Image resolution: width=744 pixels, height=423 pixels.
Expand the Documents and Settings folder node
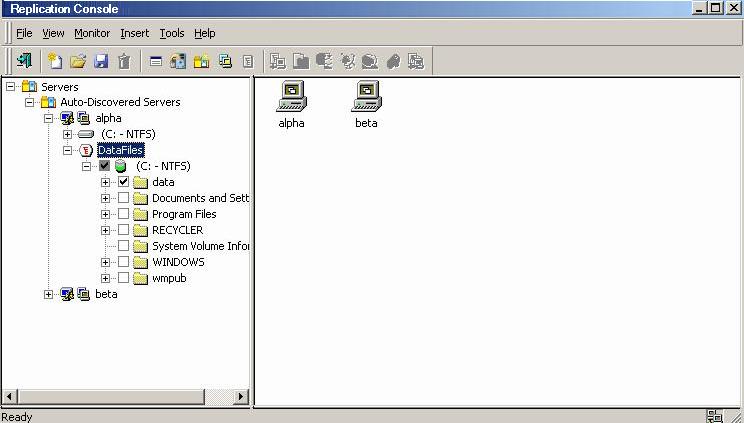105,198
